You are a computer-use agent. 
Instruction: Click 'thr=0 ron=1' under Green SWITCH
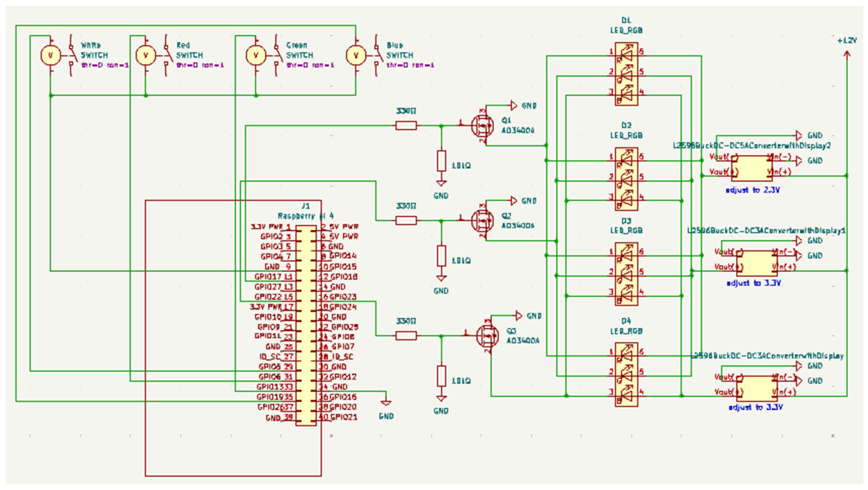coord(311,65)
